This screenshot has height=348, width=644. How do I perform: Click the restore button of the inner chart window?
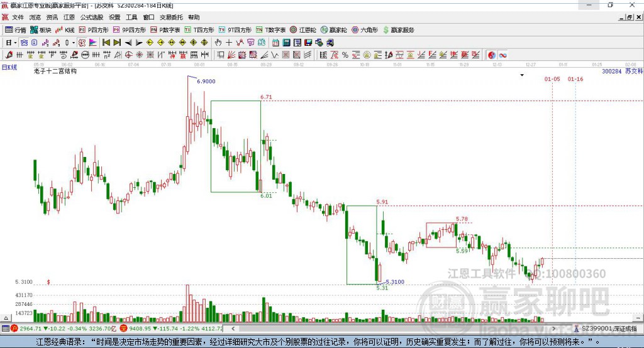tap(630, 17)
